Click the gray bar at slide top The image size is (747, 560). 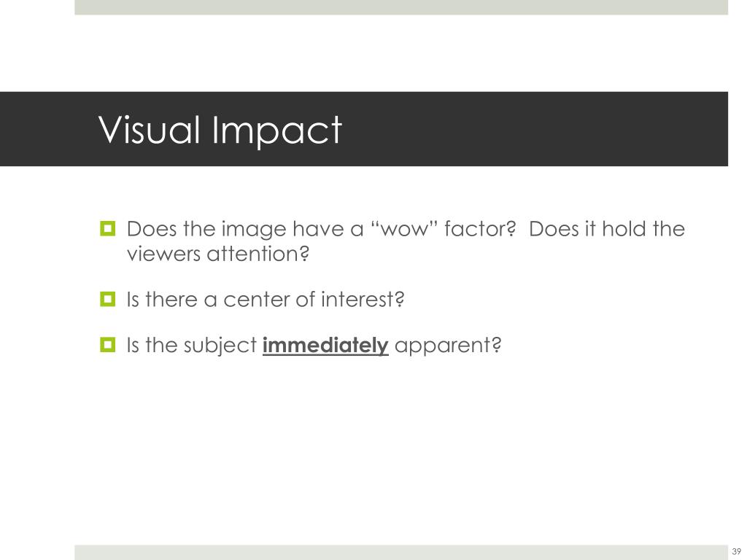coord(401,7)
